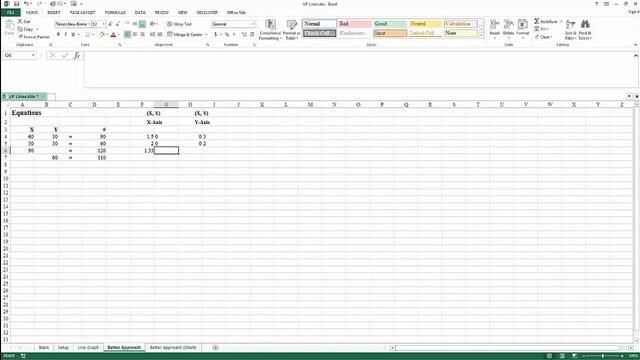The width and height of the screenshot is (640, 360).
Task: Switch to the PAGE LAYOUT tab
Action: click(x=83, y=13)
